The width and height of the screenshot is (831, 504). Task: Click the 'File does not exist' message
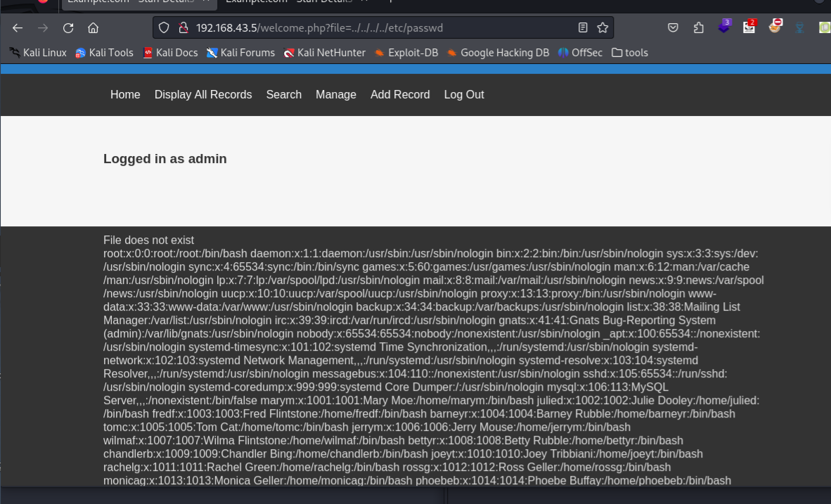coord(148,240)
